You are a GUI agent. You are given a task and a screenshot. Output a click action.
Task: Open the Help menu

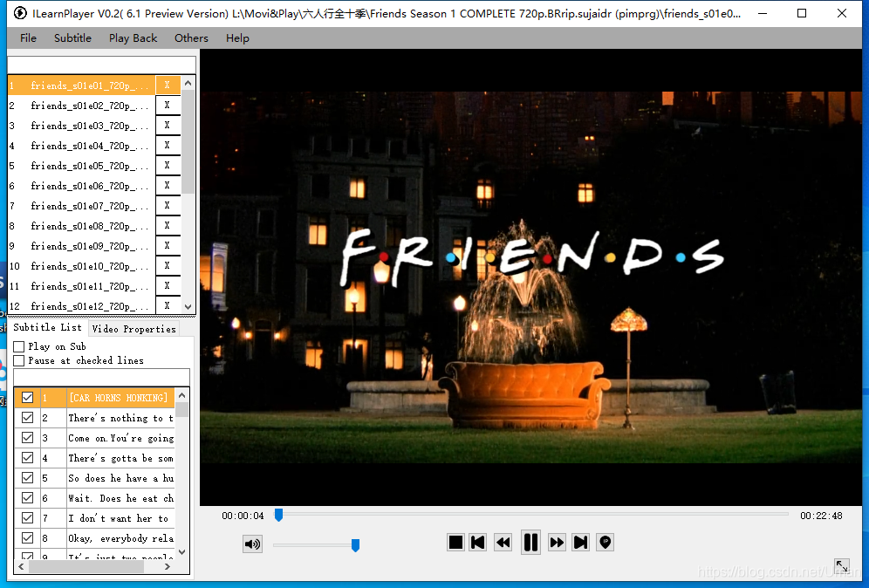[237, 38]
